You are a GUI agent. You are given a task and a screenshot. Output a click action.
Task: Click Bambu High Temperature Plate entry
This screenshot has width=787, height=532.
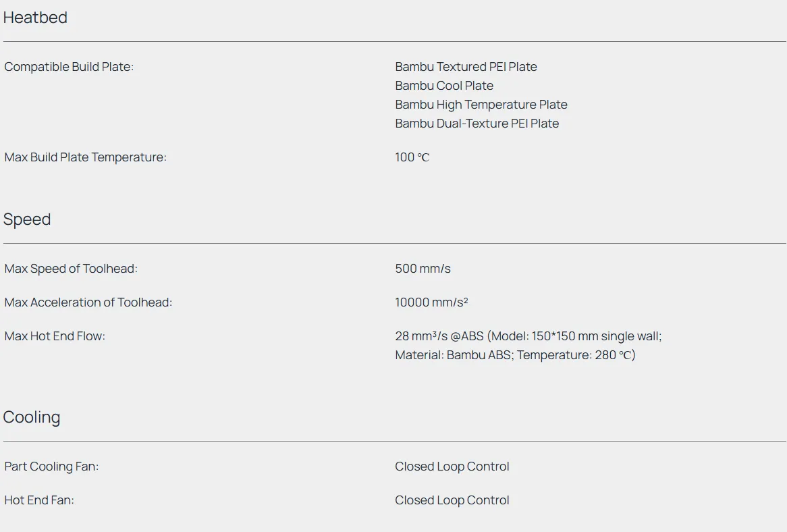click(x=481, y=105)
